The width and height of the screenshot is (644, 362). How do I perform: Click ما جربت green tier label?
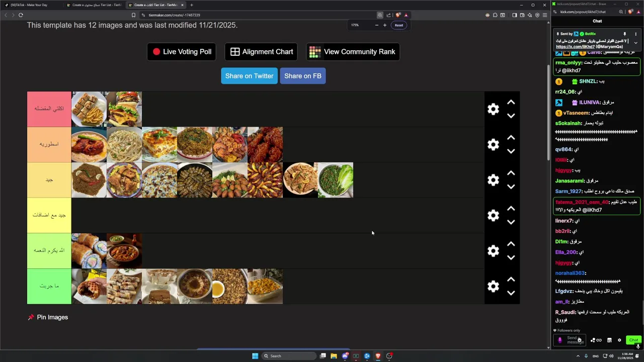tap(49, 286)
